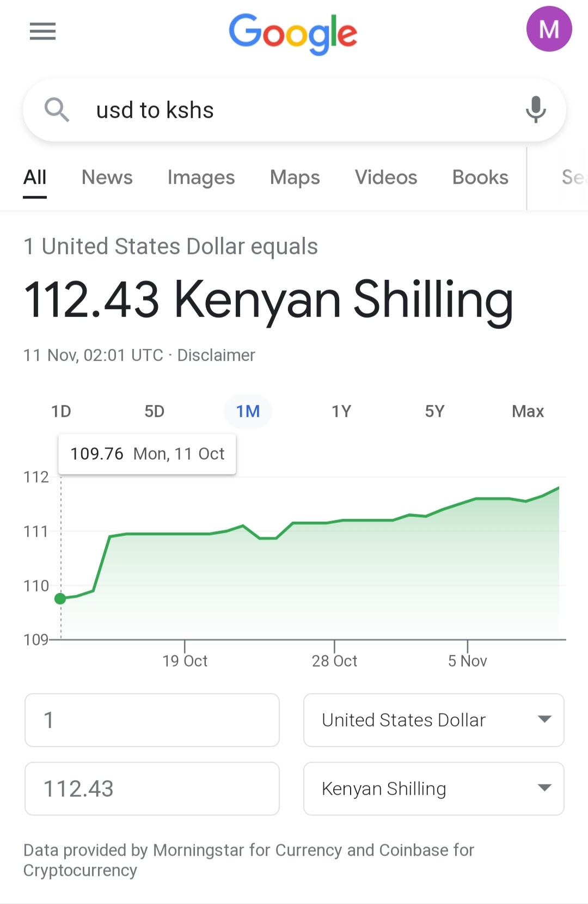
Task: Open the Kenyan Shilling currency dropdown
Action: [x=433, y=789]
